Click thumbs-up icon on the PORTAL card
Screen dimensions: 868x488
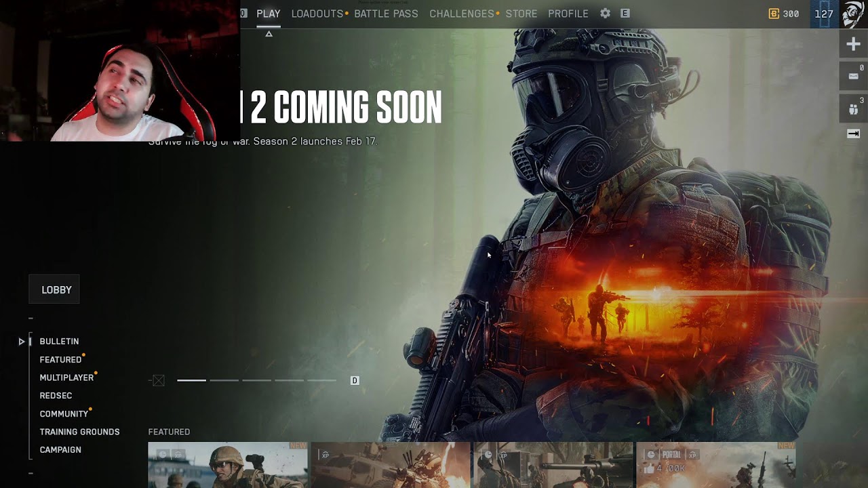pyautogui.click(x=649, y=468)
